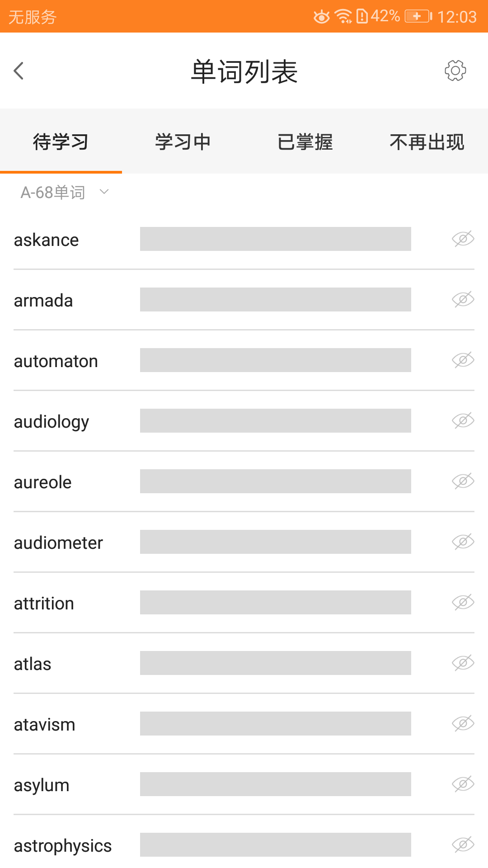Reveal astrophysics meaning with eye icon
Screen dimensions: 488x868
[463, 845]
